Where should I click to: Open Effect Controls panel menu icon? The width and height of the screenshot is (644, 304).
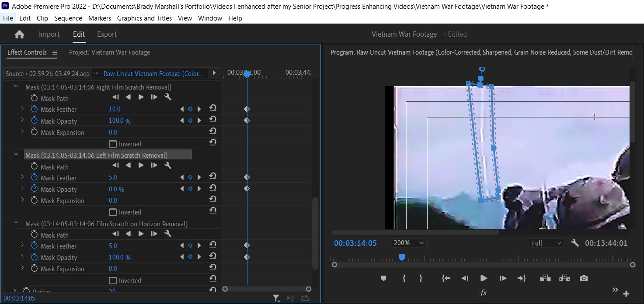pyautogui.click(x=55, y=53)
